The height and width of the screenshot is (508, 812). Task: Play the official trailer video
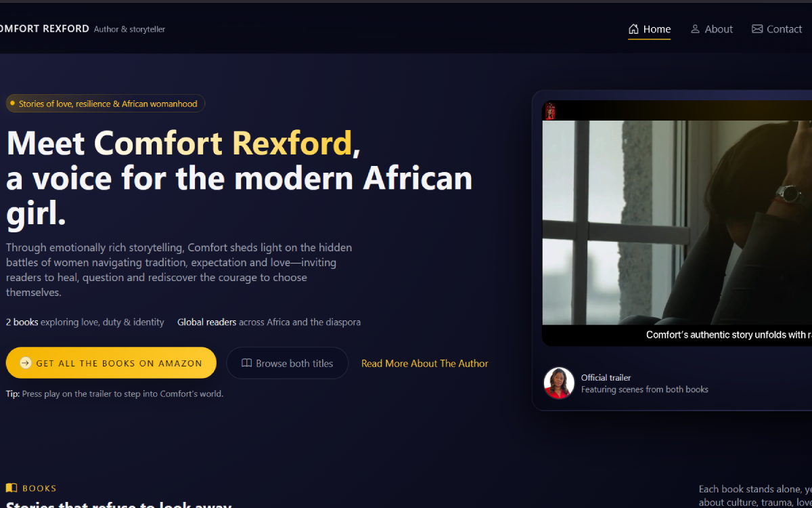coord(677,224)
